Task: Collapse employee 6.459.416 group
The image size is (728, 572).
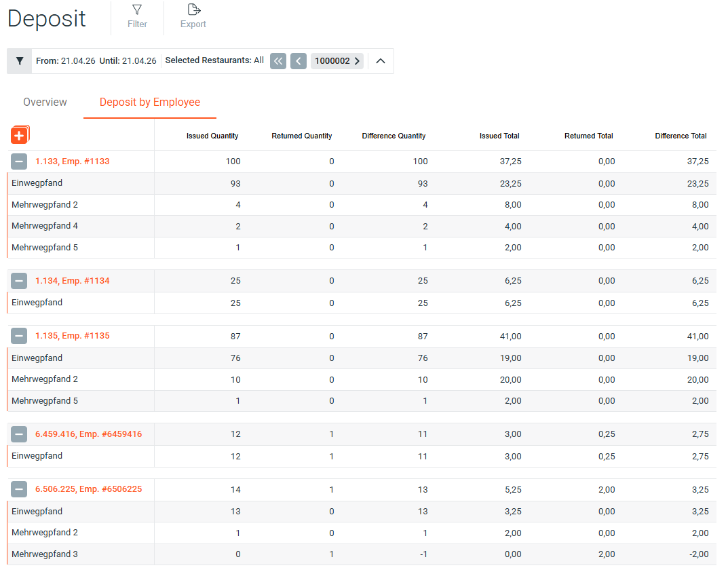Action: [19, 434]
